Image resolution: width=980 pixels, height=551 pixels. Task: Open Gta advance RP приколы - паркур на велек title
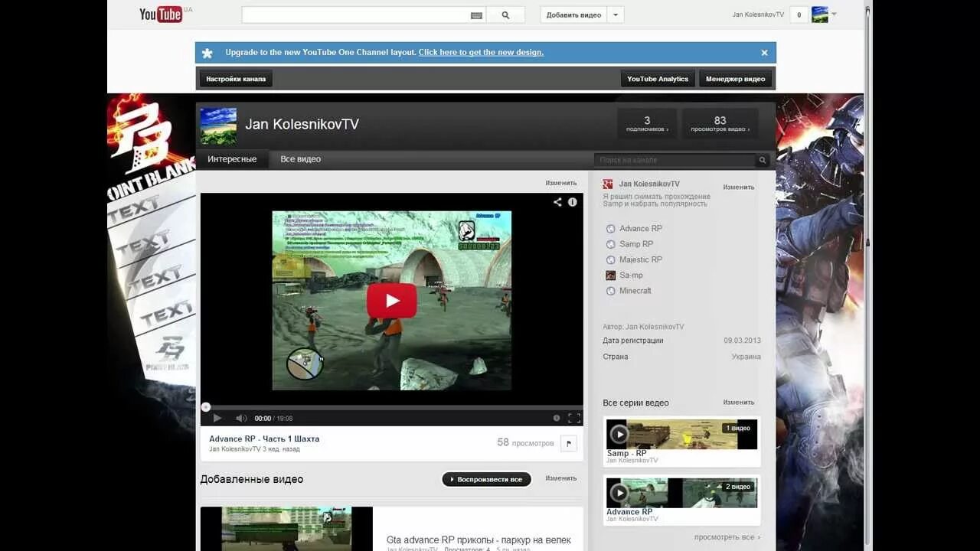tap(479, 540)
